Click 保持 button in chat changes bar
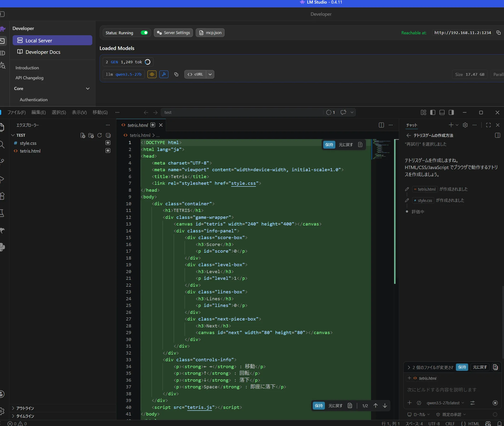Viewport: 504px width, 426px height. [462, 367]
